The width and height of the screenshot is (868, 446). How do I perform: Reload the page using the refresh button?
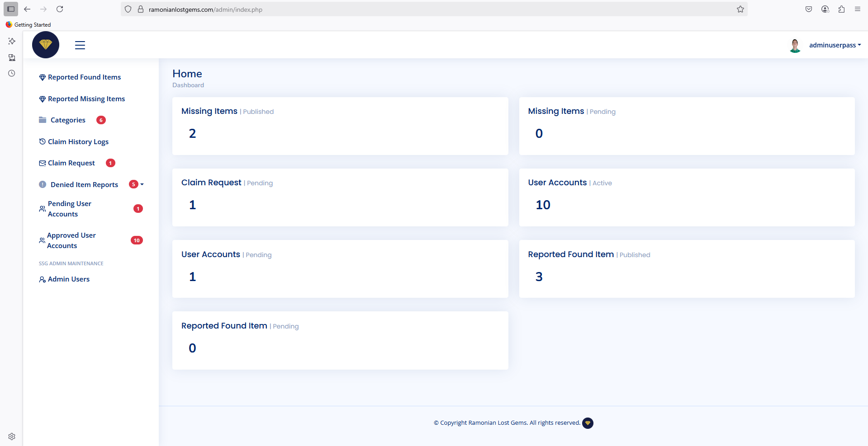tap(60, 9)
